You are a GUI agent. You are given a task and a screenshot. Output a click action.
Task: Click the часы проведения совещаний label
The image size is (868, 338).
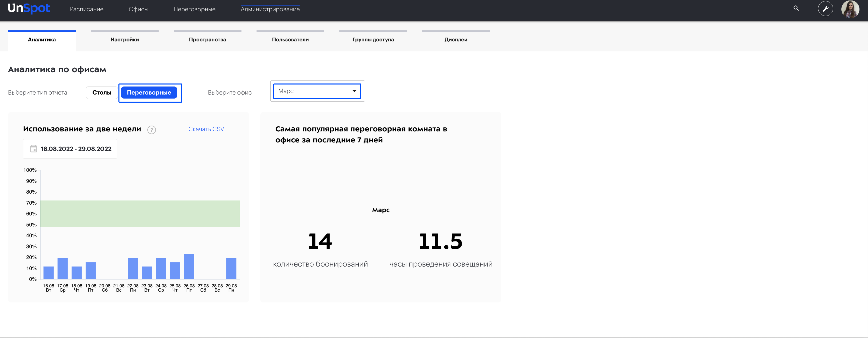click(441, 264)
